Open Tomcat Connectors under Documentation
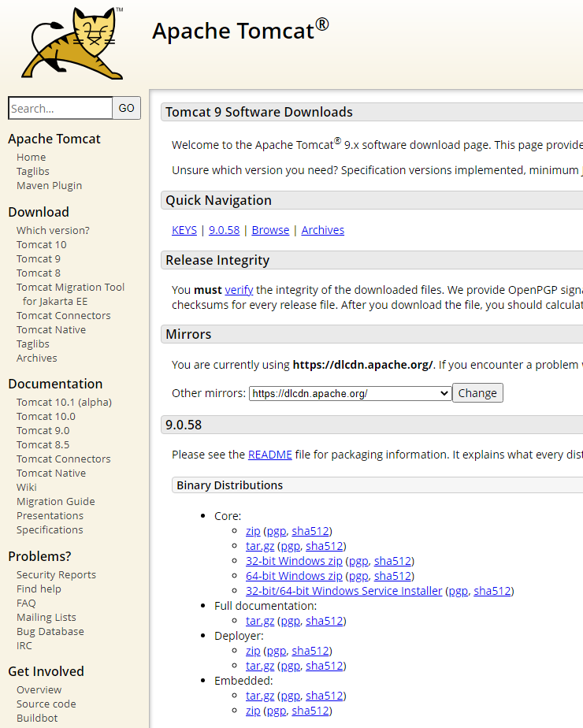This screenshot has height=728, width=583. (64, 459)
